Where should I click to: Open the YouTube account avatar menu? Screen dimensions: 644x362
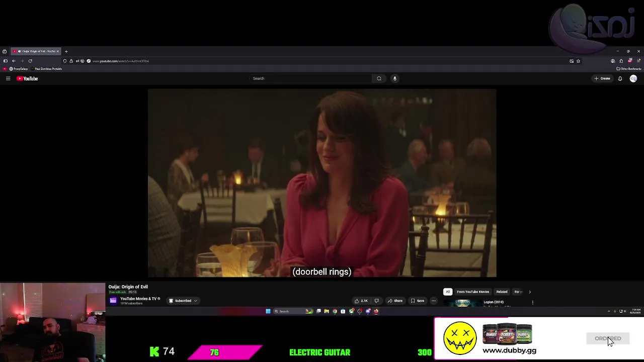(633, 78)
